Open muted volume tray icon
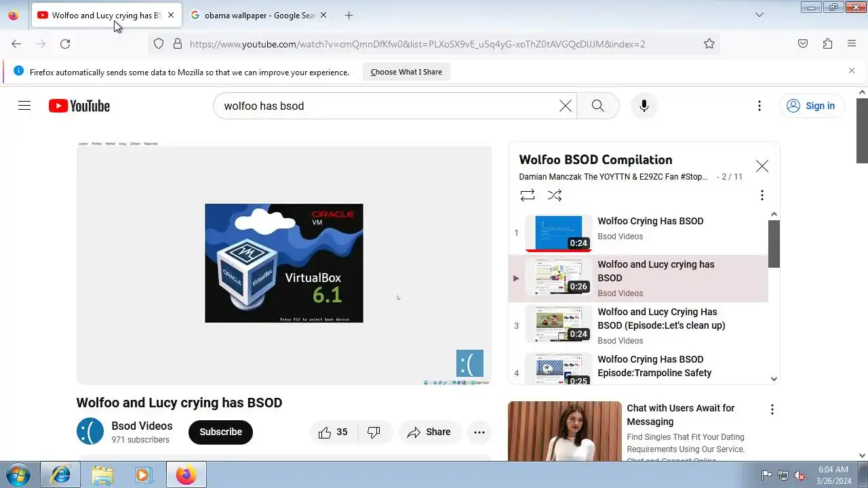The width and height of the screenshot is (868, 488). click(x=800, y=475)
